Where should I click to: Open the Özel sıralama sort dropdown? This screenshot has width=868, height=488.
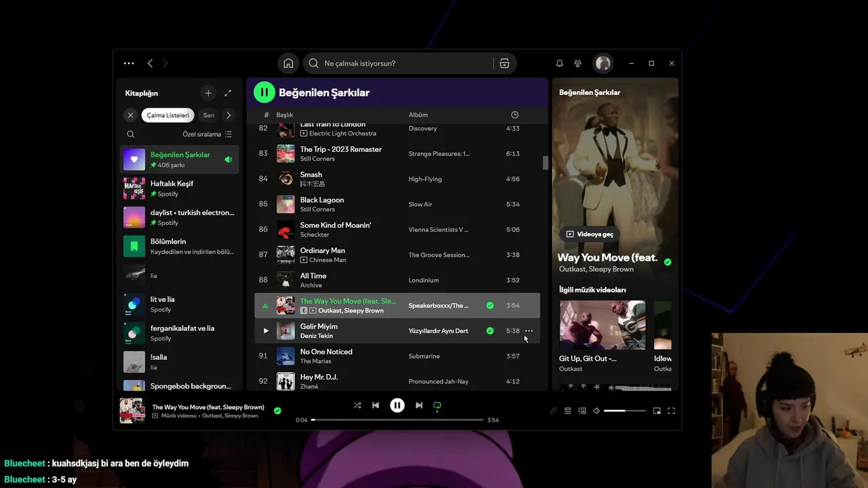207,134
